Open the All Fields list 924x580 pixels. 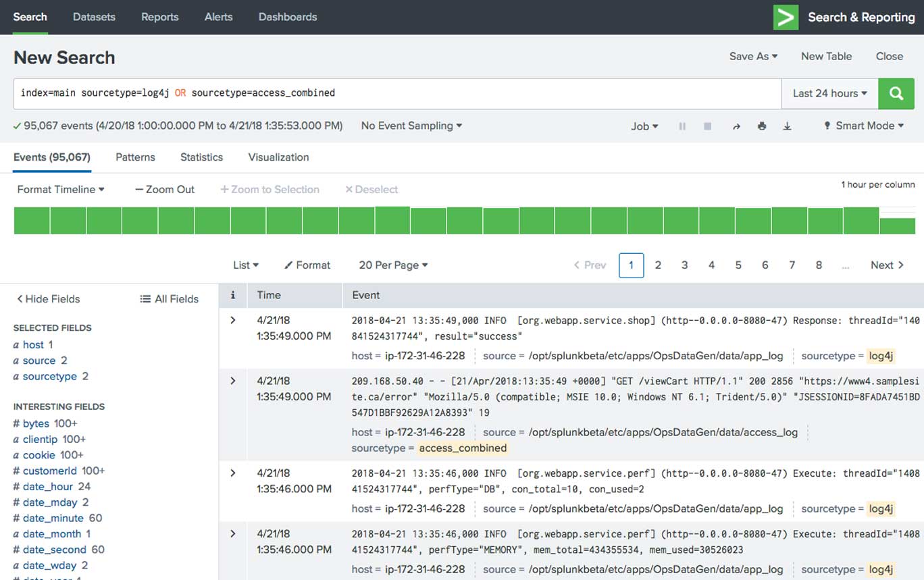click(x=169, y=299)
